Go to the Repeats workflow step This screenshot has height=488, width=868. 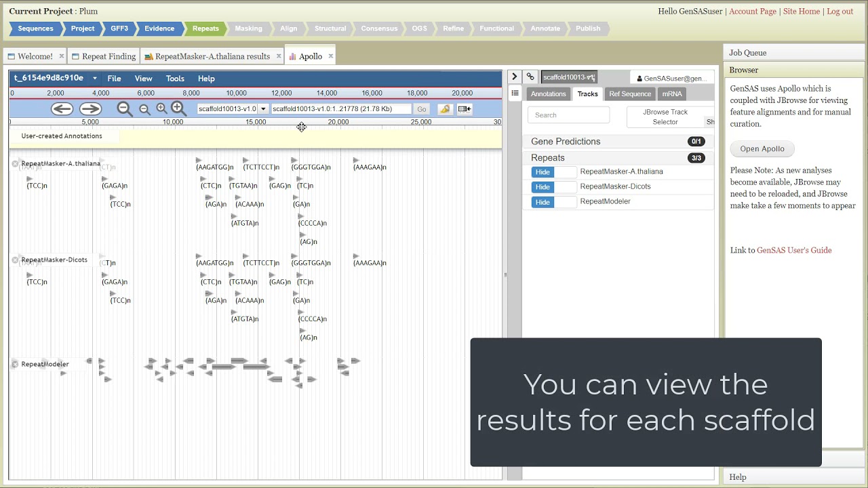[x=205, y=28]
